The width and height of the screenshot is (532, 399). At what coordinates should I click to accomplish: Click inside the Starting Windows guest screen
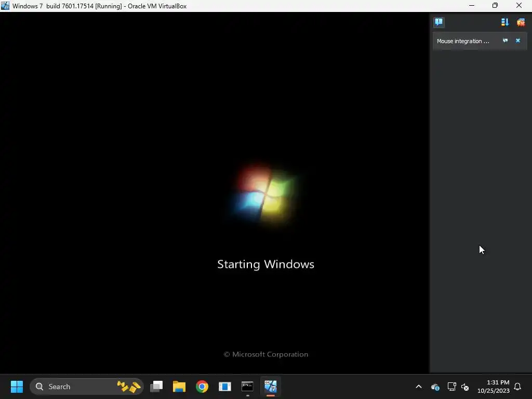pyautogui.click(x=215, y=193)
